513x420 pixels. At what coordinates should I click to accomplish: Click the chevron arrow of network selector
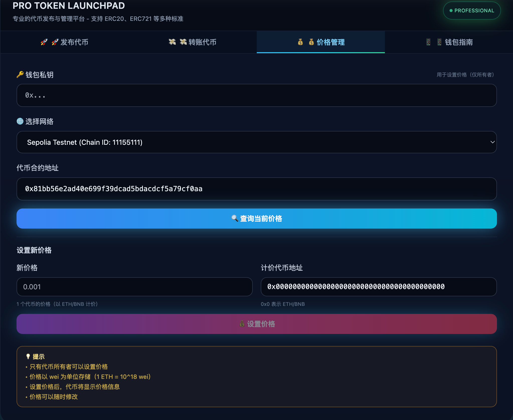492,142
